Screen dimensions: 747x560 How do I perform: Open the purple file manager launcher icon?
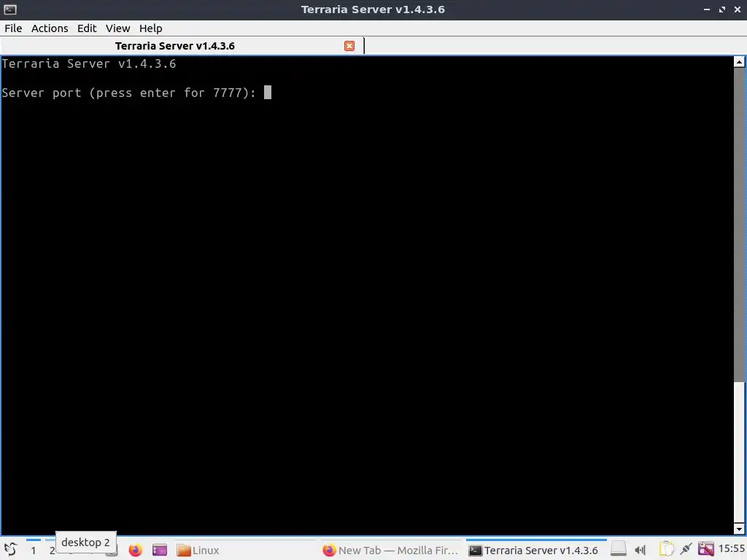(160, 551)
